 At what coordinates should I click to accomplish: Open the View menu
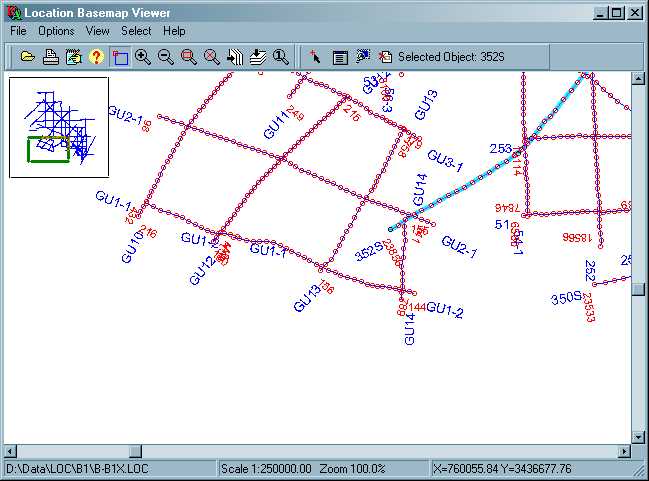(97, 31)
